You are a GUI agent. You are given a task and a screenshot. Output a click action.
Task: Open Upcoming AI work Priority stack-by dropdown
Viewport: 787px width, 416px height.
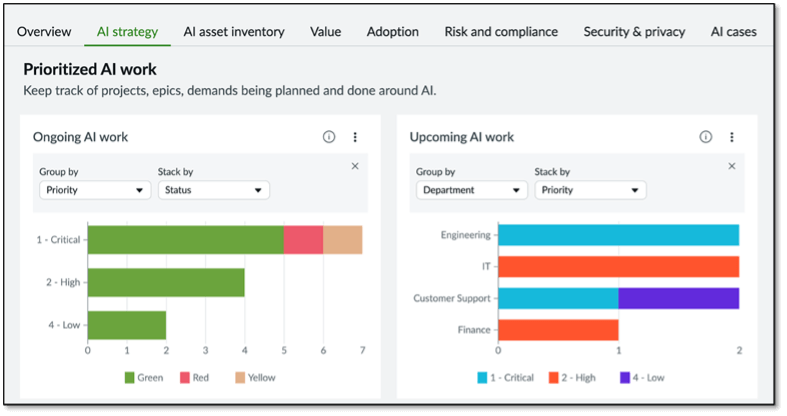(x=590, y=190)
